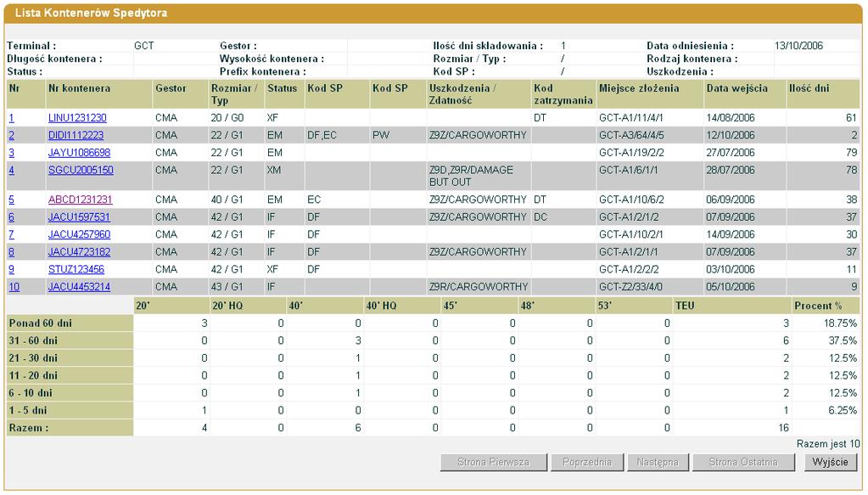Select location cell GCT-A1/11/4/1
Viewport: 868px width, 495px height.
(x=649, y=118)
